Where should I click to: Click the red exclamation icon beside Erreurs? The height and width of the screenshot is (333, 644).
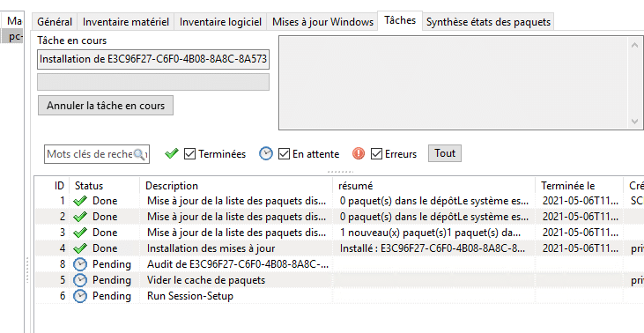359,153
